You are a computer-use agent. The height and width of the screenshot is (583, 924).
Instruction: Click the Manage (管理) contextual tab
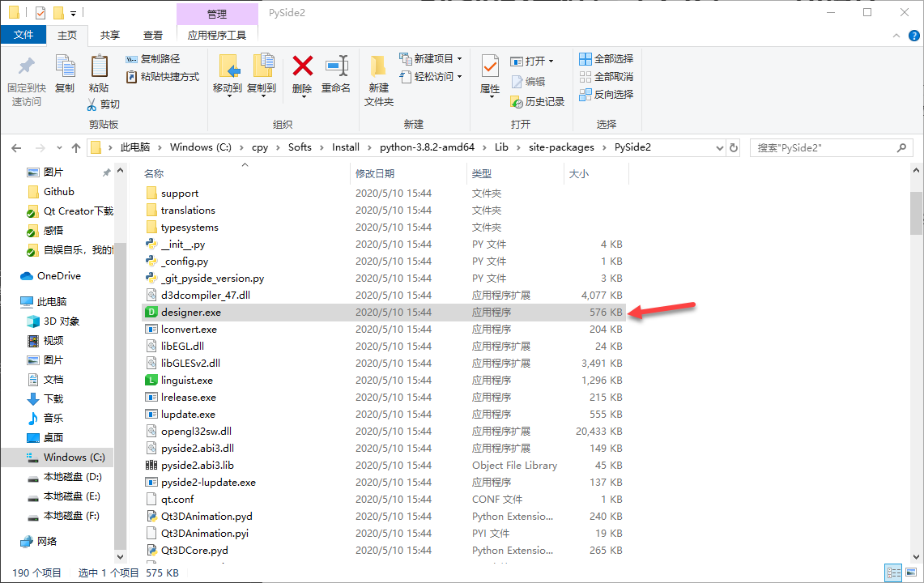(x=217, y=14)
